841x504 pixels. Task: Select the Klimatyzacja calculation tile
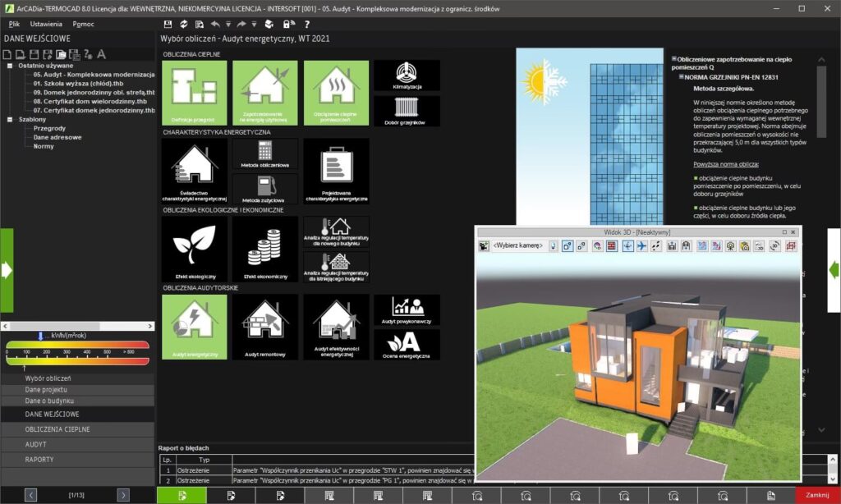tap(407, 75)
